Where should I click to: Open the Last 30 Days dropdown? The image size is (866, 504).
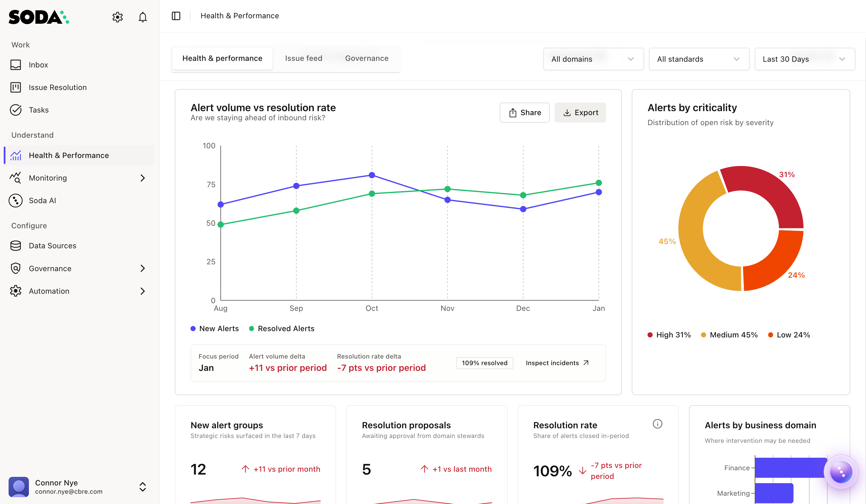point(805,59)
